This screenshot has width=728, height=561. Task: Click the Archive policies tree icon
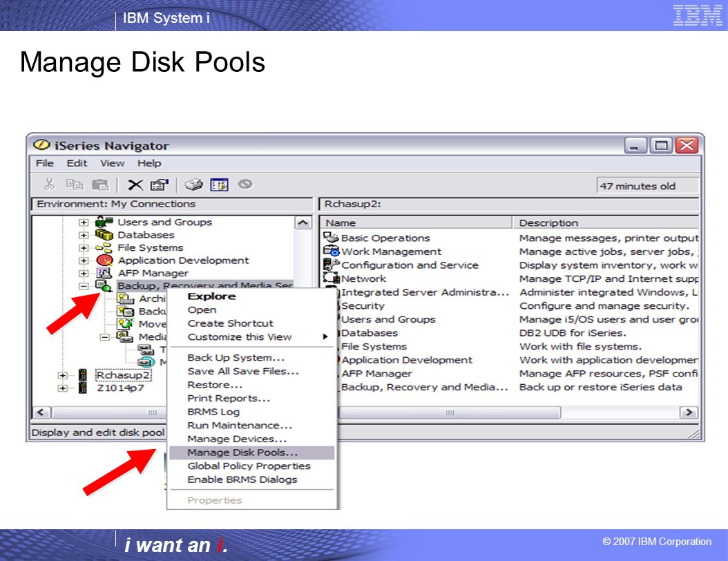pyautogui.click(x=125, y=298)
